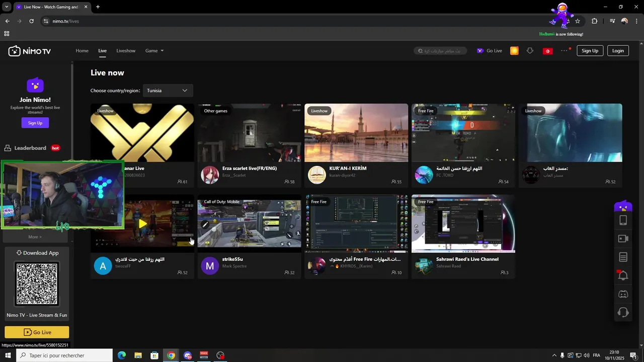Click the notification bell in right sidebar
This screenshot has height=362, width=644.
[x=623, y=276]
